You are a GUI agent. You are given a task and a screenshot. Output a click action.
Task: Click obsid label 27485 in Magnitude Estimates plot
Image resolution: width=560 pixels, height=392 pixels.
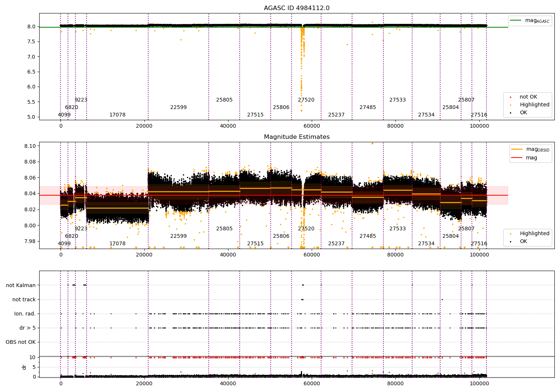tap(368, 236)
